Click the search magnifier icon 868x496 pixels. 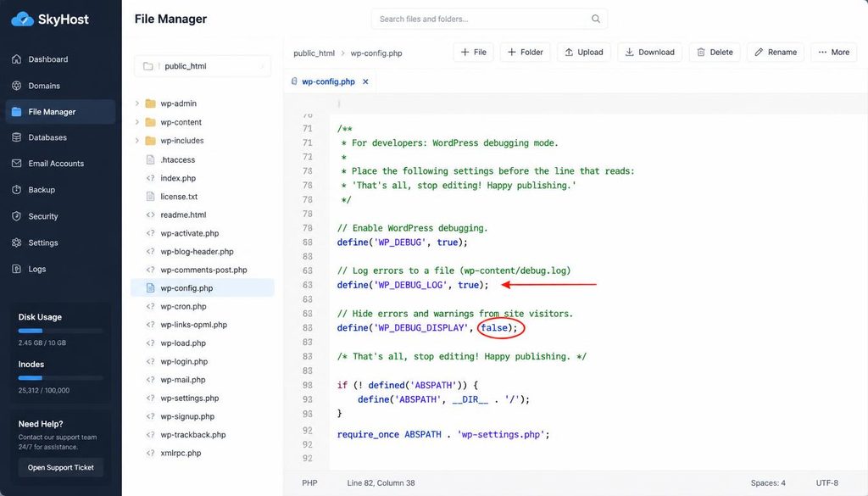click(596, 19)
